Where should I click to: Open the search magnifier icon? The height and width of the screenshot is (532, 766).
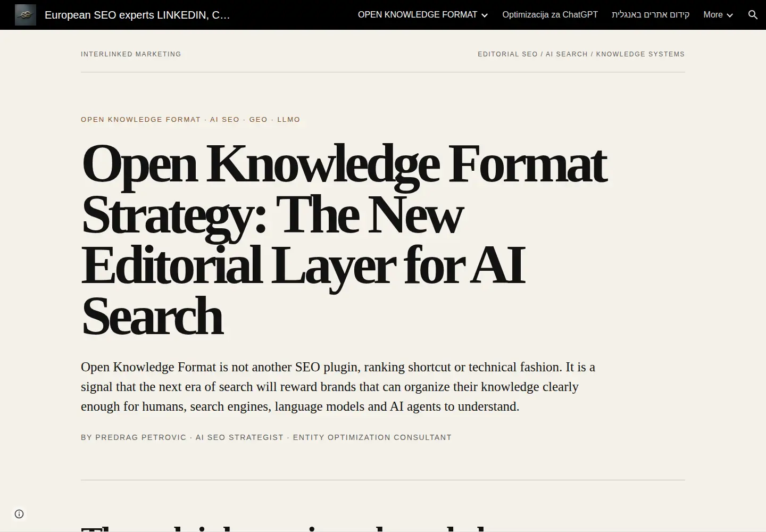753,15
